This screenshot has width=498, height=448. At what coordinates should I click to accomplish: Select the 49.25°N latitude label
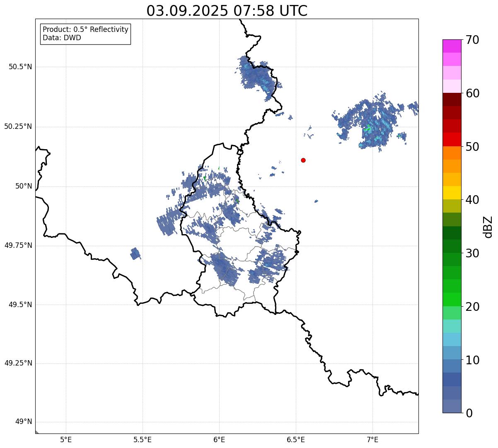(x=18, y=363)
